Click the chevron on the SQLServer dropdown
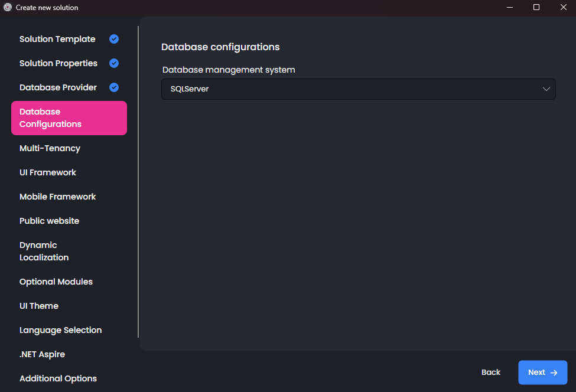The height and width of the screenshot is (392, 576). pos(546,89)
